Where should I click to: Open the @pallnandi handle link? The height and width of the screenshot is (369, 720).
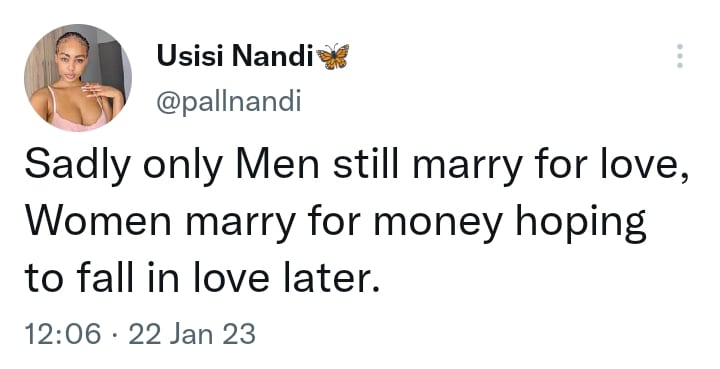point(229,101)
